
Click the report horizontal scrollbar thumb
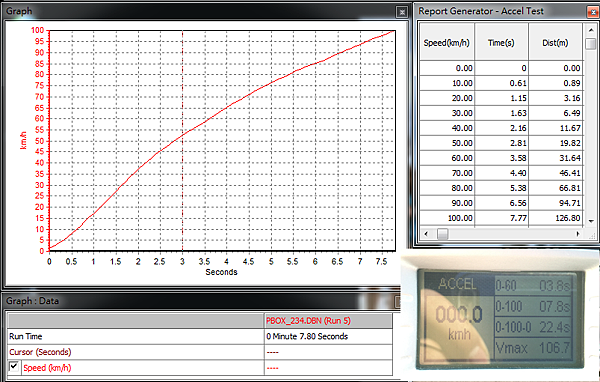click(x=443, y=233)
